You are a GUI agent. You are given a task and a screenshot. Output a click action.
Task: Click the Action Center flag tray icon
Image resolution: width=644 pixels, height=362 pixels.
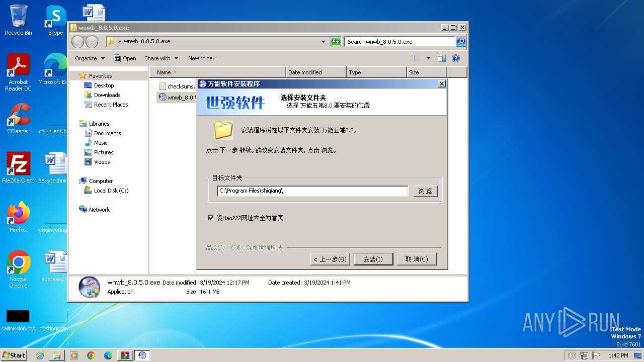596,355
